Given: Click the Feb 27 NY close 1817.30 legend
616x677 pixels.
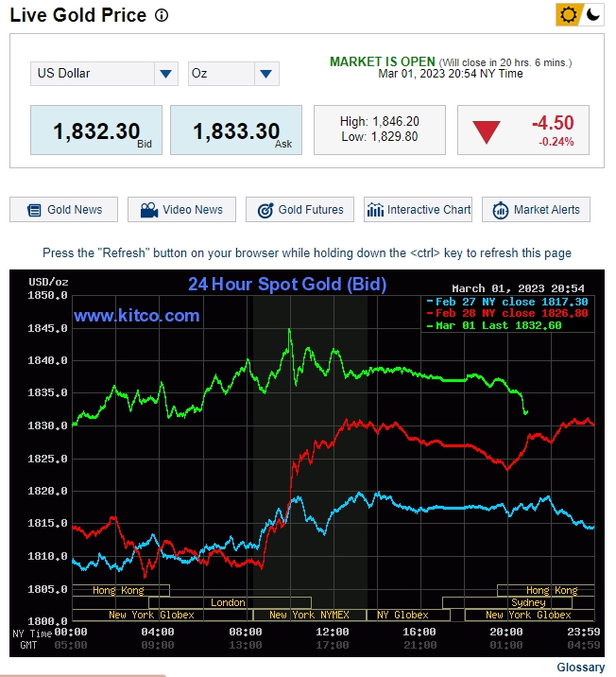Looking at the screenshot, I should coord(507,302).
